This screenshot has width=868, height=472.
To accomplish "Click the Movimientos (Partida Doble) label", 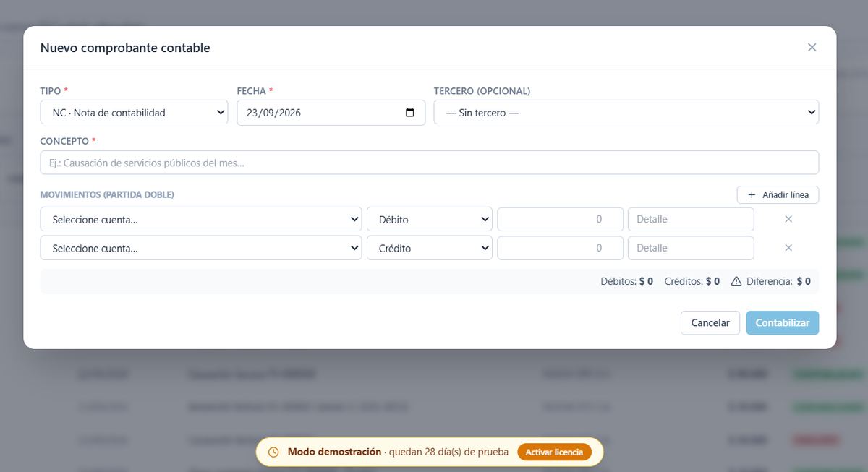I will point(107,195).
